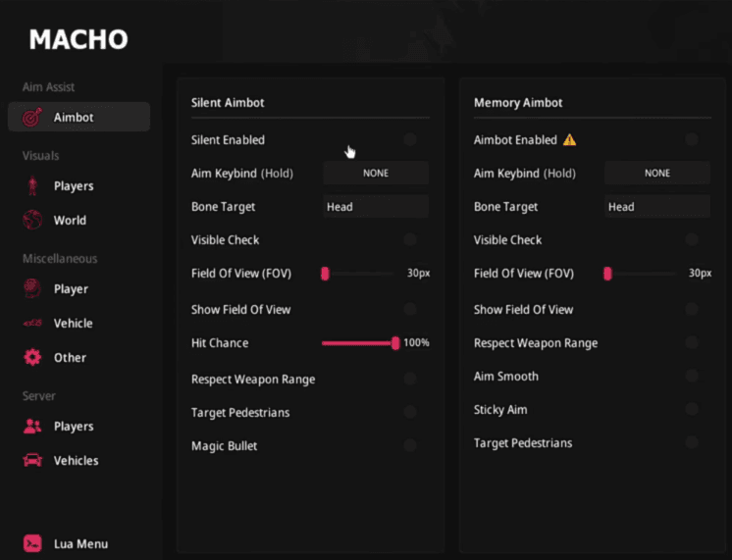
Task: Click the MACHO logo
Action: 78,40
